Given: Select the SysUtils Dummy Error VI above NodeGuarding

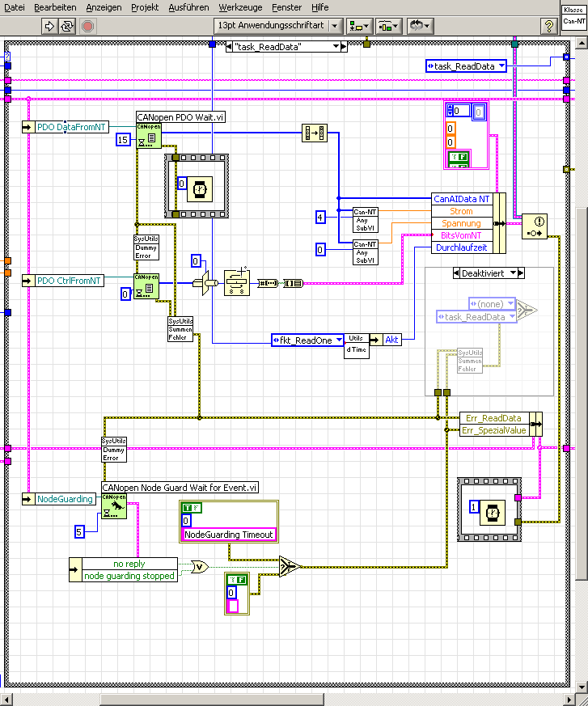Looking at the screenshot, I should [114, 450].
